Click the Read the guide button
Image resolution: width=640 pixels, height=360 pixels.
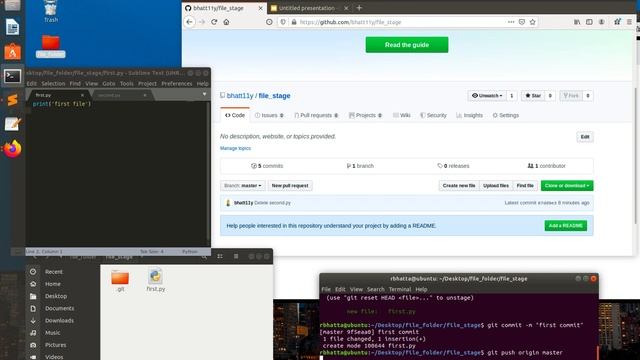[x=407, y=45]
